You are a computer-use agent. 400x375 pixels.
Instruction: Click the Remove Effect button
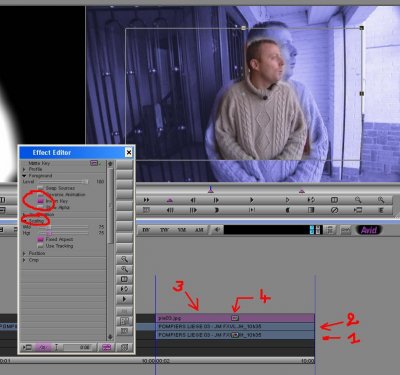(334, 210)
